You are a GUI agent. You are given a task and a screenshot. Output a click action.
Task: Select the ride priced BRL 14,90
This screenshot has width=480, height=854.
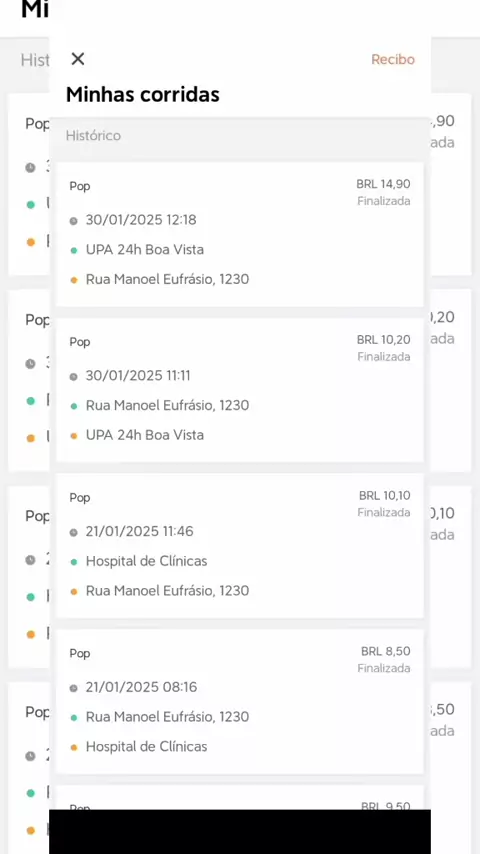383,184
